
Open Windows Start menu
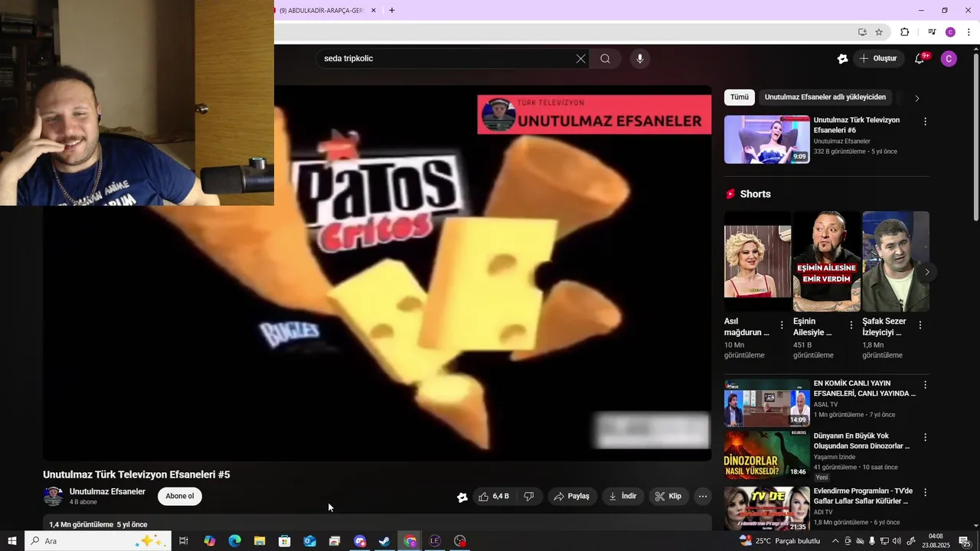[12, 541]
